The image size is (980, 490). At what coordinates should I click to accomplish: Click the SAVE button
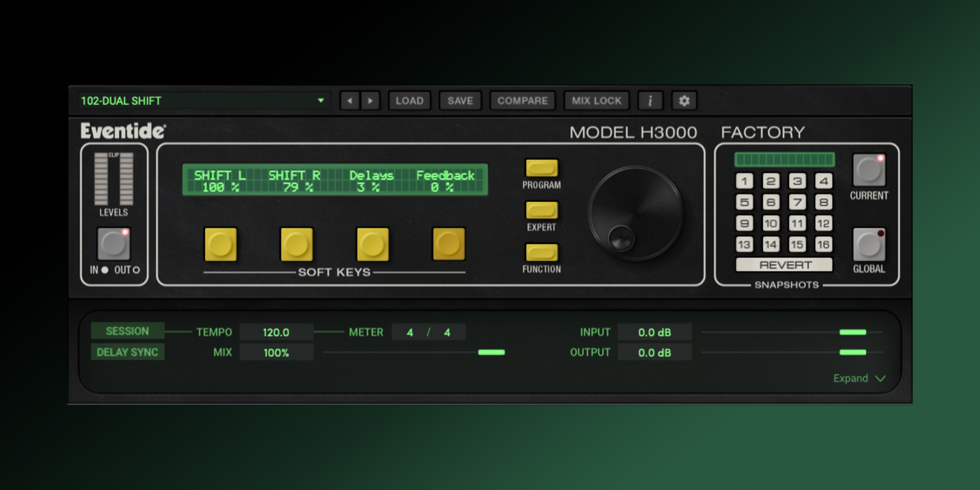pyautogui.click(x=460, y=101)
